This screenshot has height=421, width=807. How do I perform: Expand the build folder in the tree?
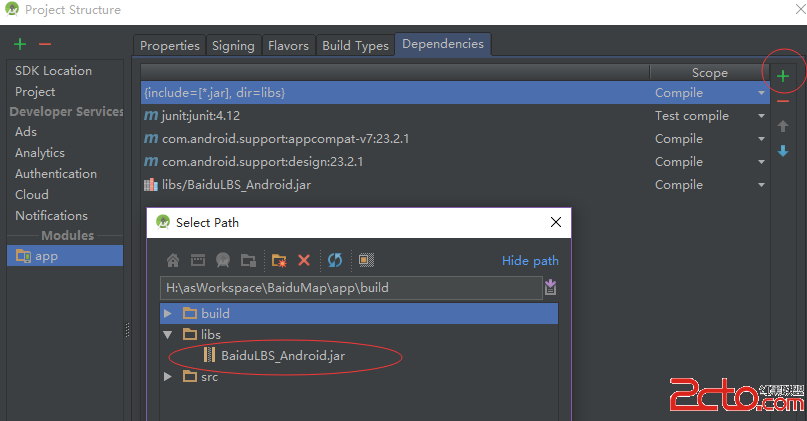pos(168,313)
